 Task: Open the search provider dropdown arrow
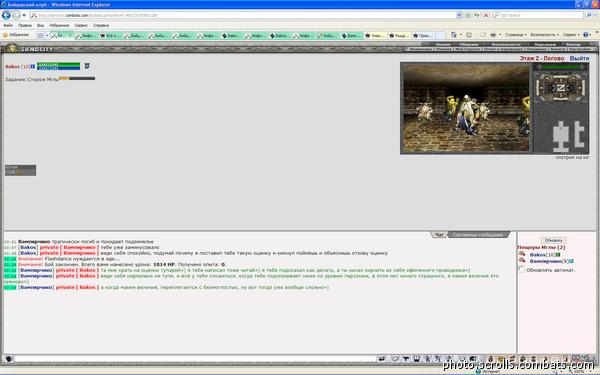[596, 15]
